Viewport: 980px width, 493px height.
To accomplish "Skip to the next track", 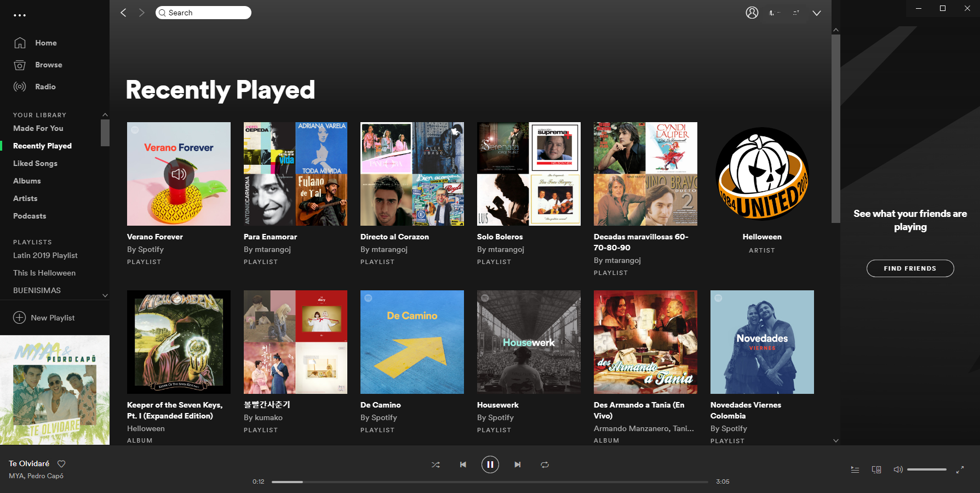I will 518,465.
